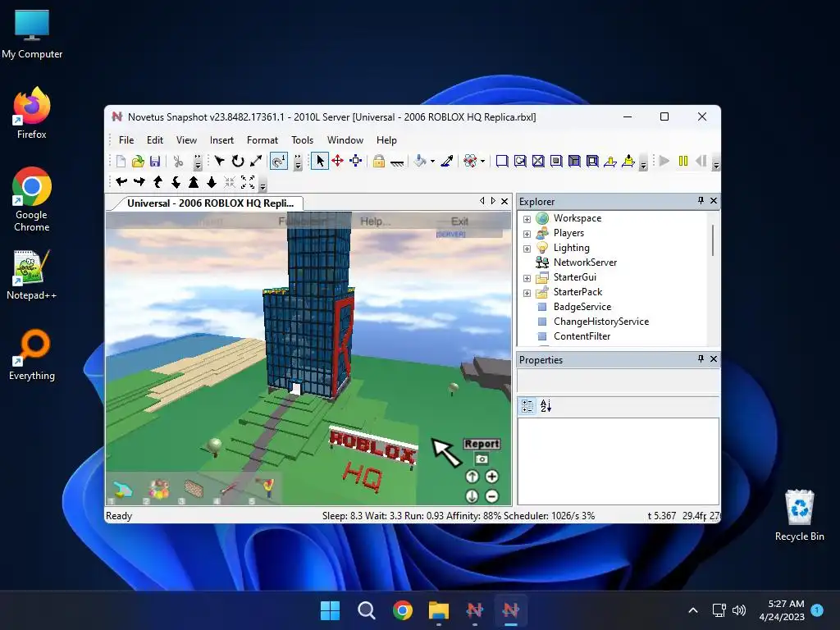Select the Glue surface tool

click(520, 162)
